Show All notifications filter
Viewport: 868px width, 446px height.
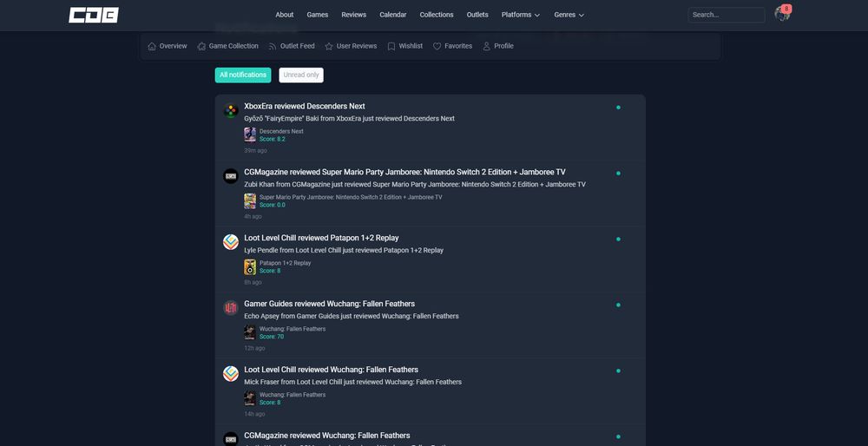coord(243,75)
